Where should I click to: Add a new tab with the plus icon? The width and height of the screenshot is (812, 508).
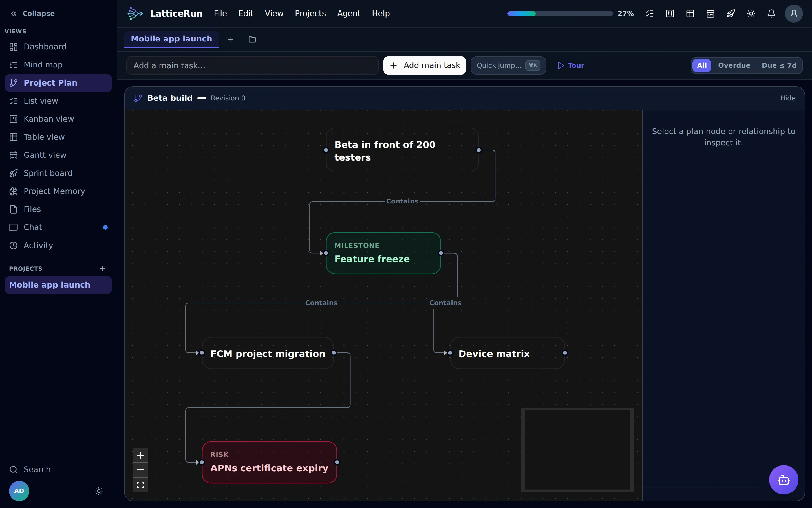(231, 40)
